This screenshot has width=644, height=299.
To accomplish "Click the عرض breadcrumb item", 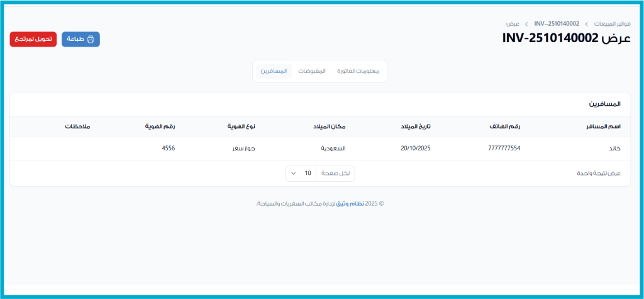I will pyautogui.click(x=513, y=23).
